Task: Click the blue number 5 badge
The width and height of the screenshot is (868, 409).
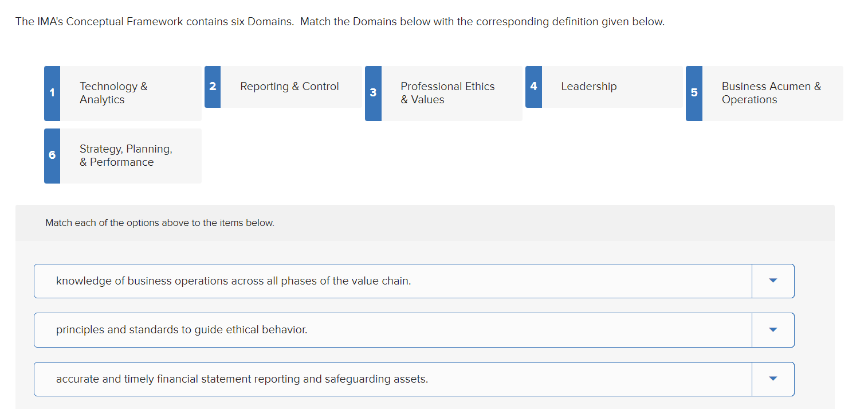Action: tap(693, 93)
